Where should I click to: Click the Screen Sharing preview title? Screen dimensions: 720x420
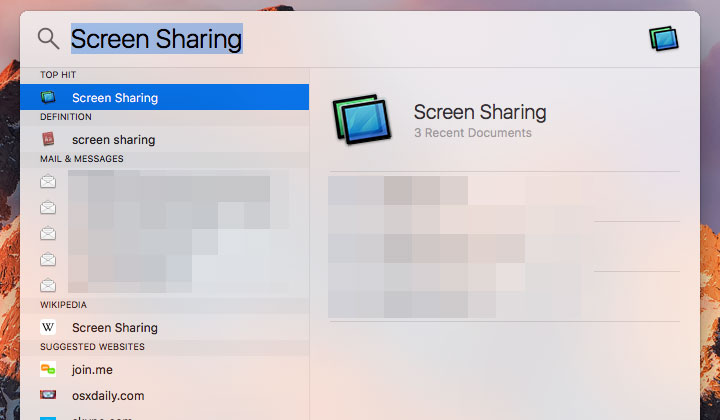pyautogui.click(x=480, y=112)
